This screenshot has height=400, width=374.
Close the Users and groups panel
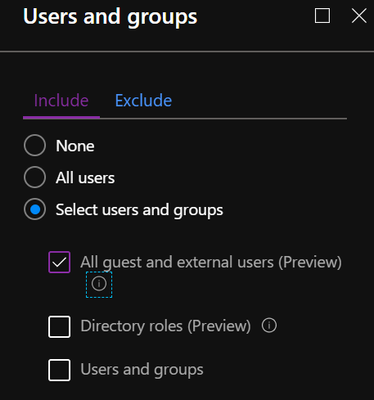click(359, 16)
